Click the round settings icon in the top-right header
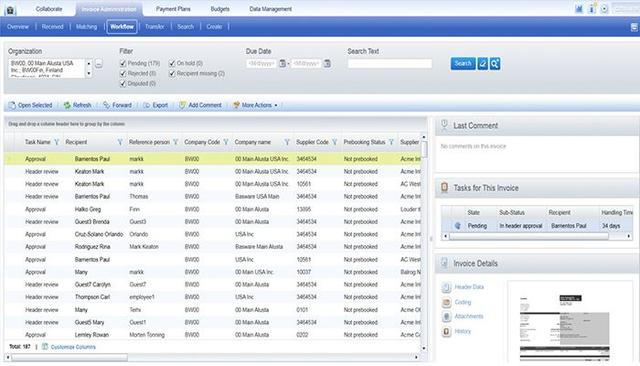640x366 pixels. [604, 9]
